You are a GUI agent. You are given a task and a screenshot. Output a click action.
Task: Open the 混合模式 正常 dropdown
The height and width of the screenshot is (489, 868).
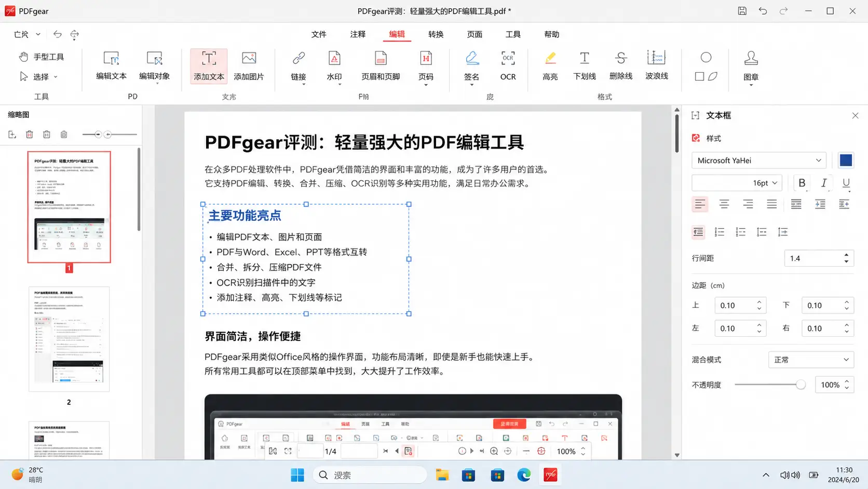click(x=811, y=360)
